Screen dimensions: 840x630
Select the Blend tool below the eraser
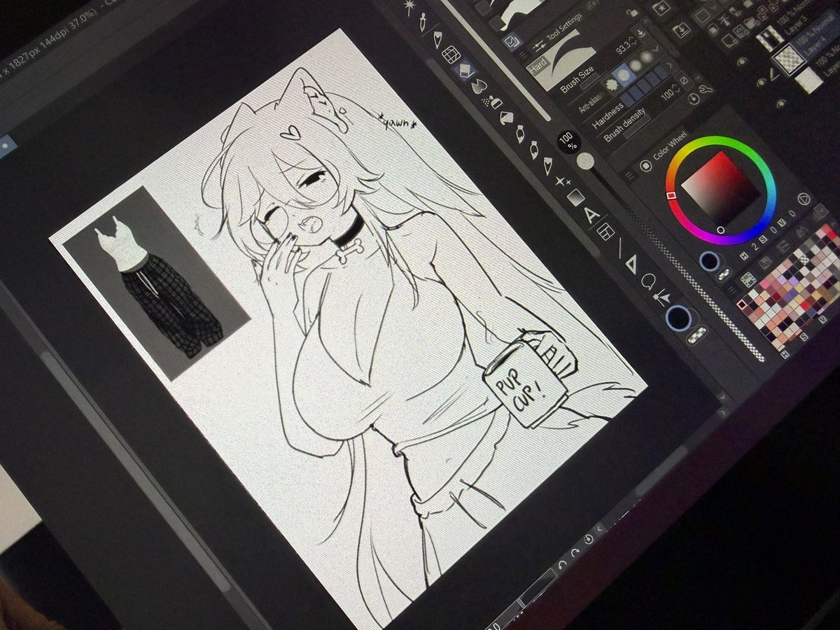[x=479, y=87]
